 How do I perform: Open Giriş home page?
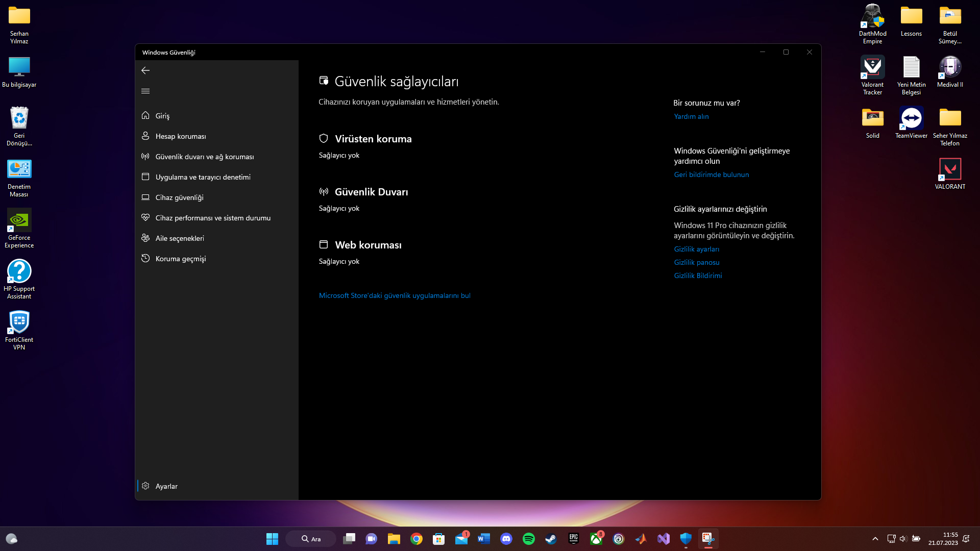point(162,116)
